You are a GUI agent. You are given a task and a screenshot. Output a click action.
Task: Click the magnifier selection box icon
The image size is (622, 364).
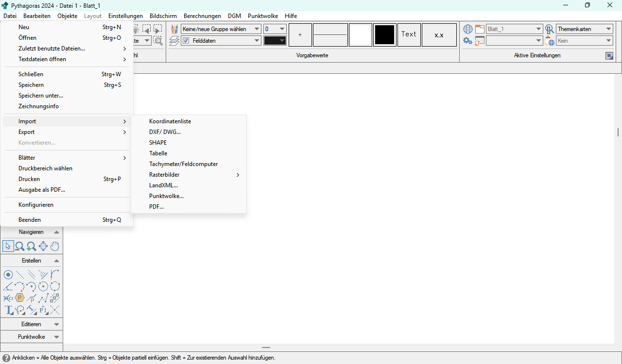[158, 41]
